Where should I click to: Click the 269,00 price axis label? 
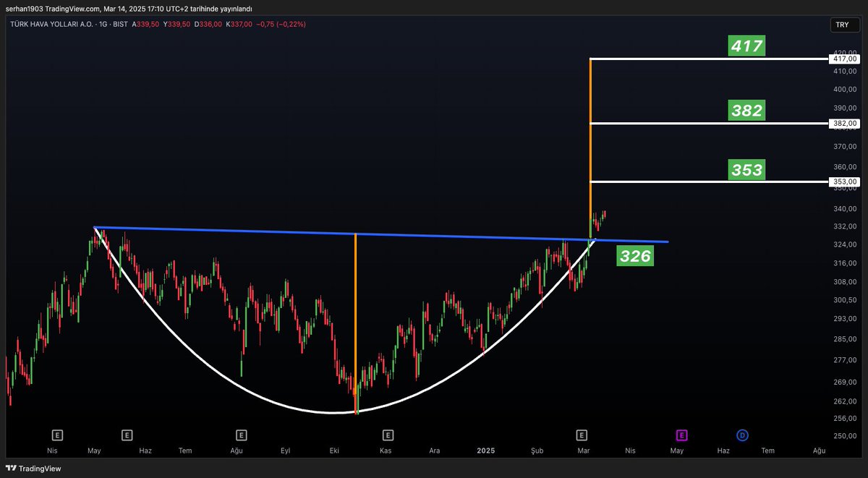[845, 382]
